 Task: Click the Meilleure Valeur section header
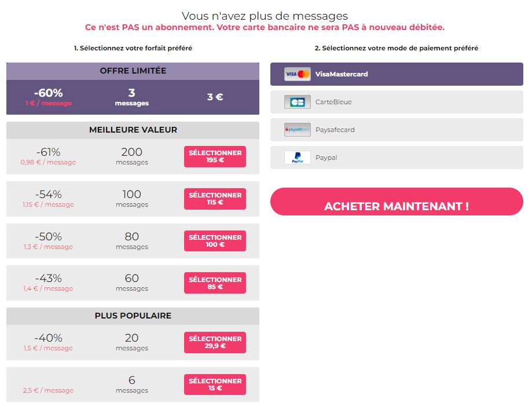click(x=133, y=130)
